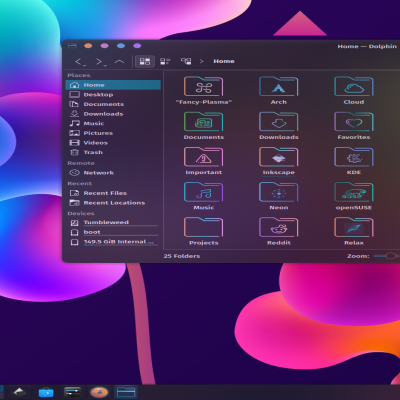Adjust the Zoom slider handle
The height and width of the screenshot is (400, 400).
coord(390,256)
